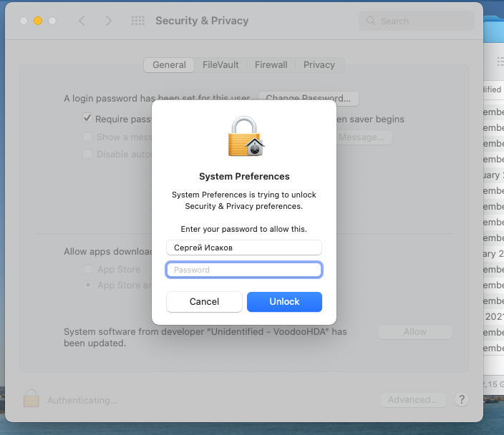Screen dimensions: 504x435
Task: Click the Security & Privacy window title
Action: click(202, 21)
